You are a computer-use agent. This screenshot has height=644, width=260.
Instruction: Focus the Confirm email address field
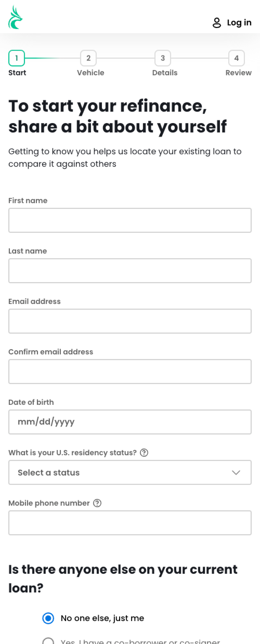click(x=130, y=372)
